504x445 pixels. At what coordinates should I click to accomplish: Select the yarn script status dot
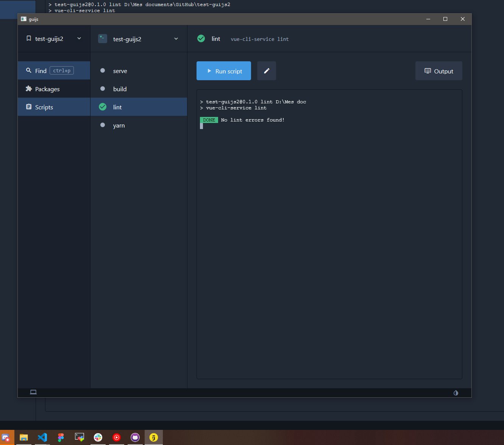coord(102,125)
